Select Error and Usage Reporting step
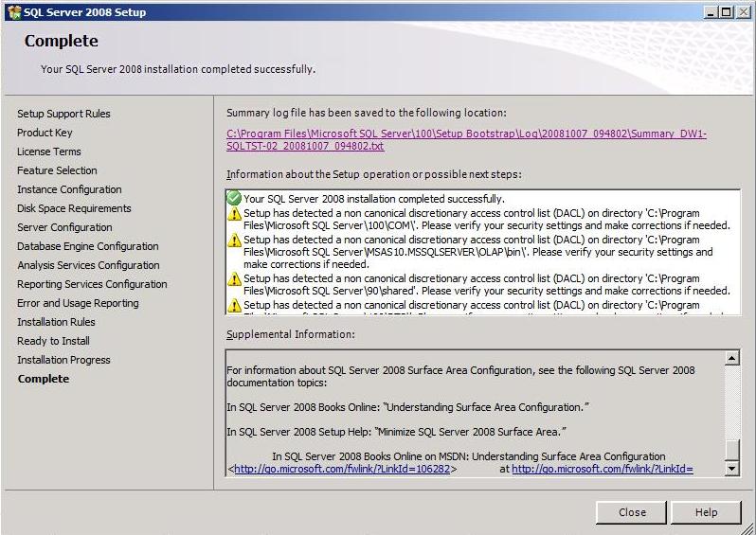Image resolution: width=756 pixels, height=535 pixels. tap(78, 303)
